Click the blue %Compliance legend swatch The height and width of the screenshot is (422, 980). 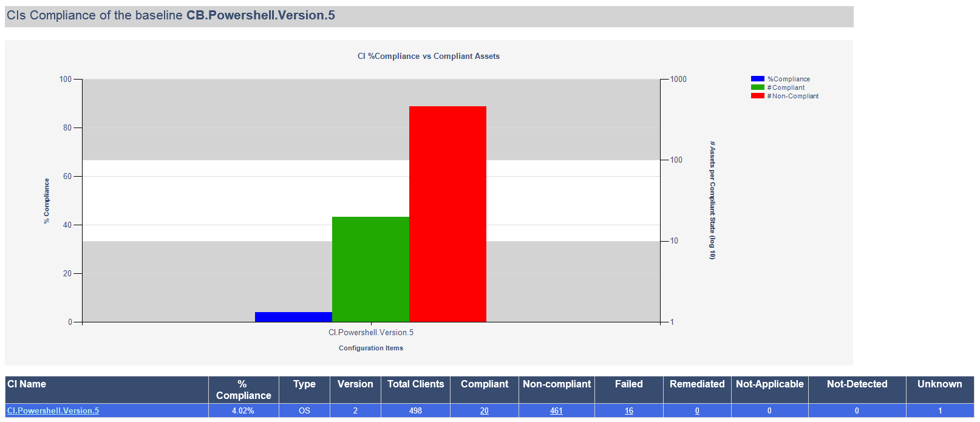coord(757,79)
